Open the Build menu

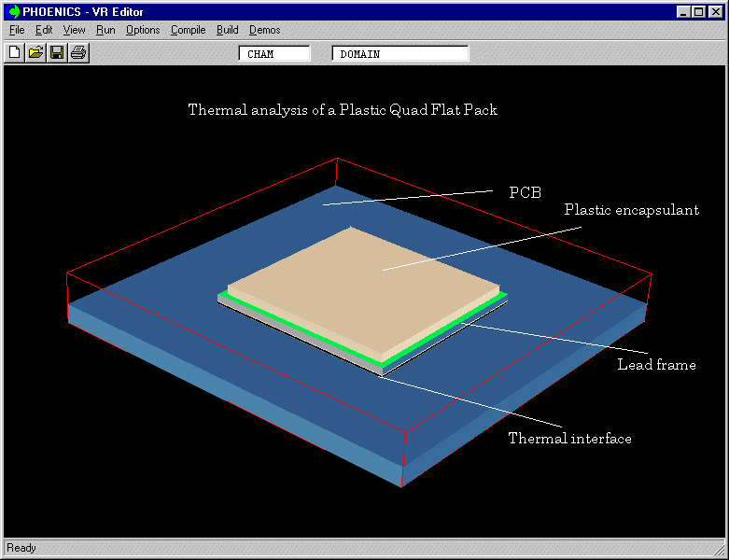click(227, 30)
